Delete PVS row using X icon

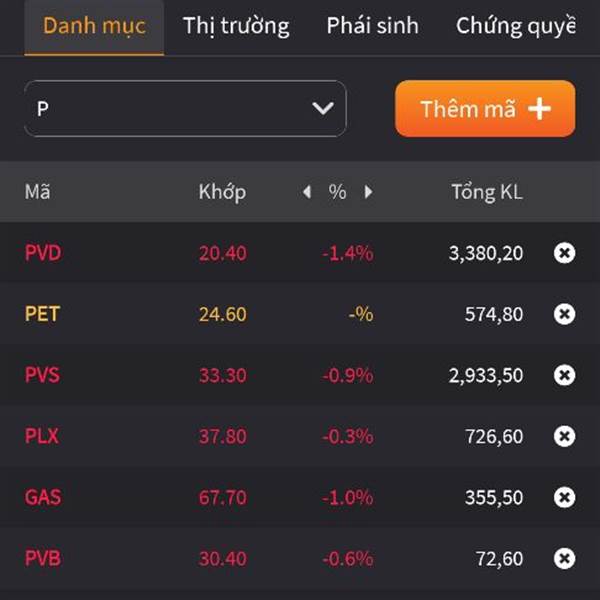pyautogui.click(x=564, y=375)
